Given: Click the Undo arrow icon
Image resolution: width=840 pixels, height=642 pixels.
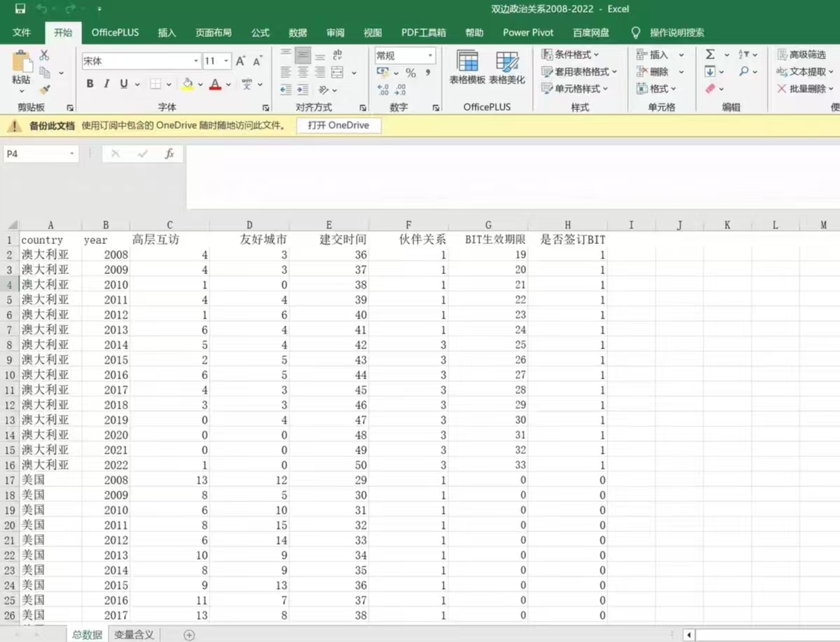Looking at the screenshot, I should click(x=42, y=8).
